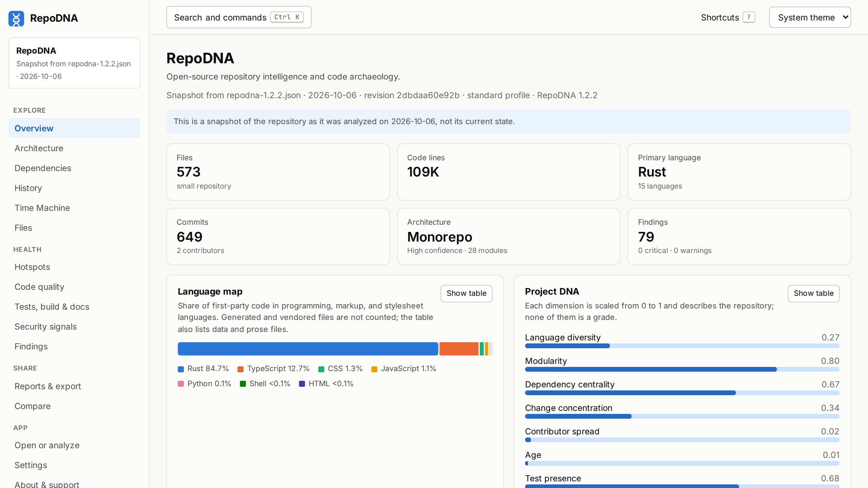Click the Architecture Monorepo card

point(508,236)
